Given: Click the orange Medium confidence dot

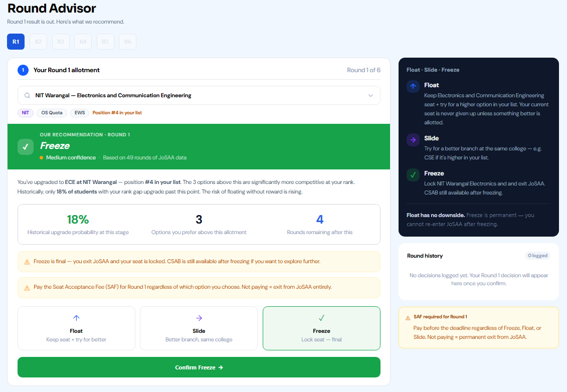Looking at the screenshot, I should pos(42,158).
